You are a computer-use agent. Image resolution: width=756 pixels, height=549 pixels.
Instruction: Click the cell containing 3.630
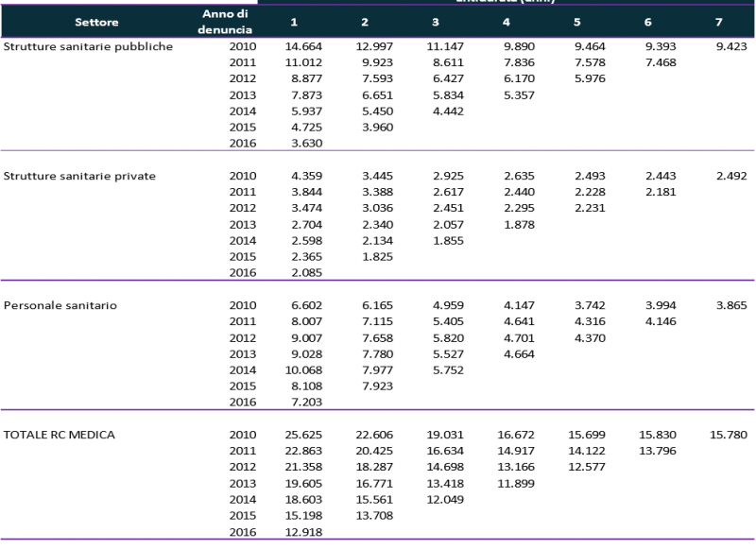coord(307,143)
